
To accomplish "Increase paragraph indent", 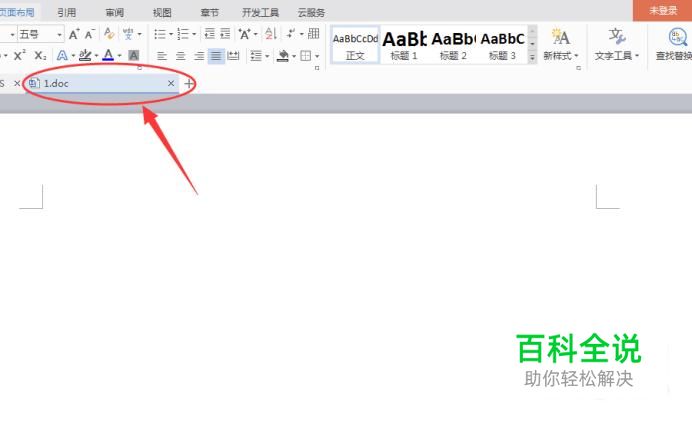I will [225, 34].
